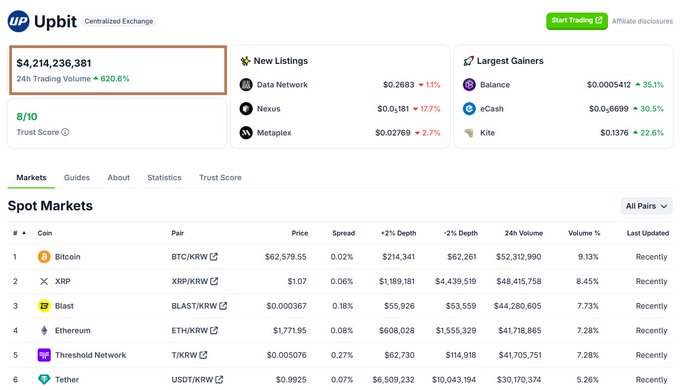Viewport: 680px width, 390px height.
Task: Click the Start Trading button
Action: [577, 21]
